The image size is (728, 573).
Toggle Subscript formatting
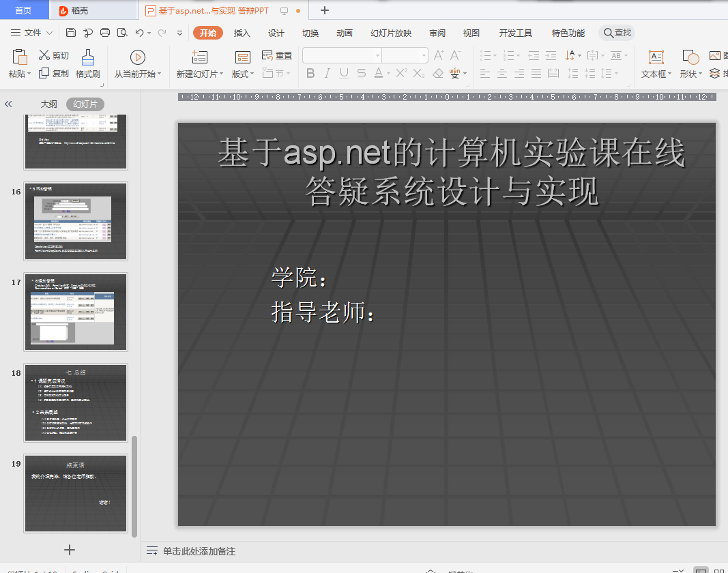pyautogui.click(x=419, y=74)
